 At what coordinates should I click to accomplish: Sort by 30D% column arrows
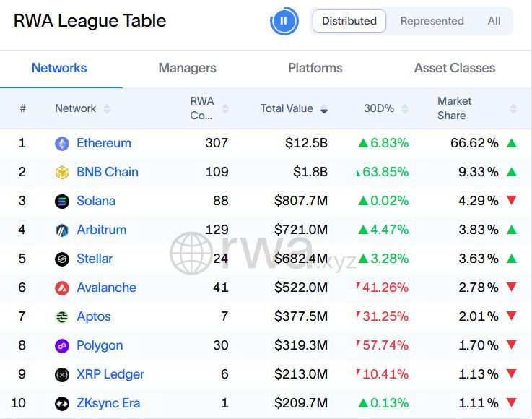pos(404,108)
